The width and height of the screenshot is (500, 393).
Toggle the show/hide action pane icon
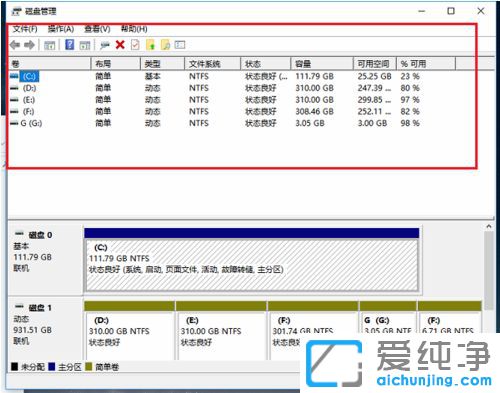tap(85, 45)
